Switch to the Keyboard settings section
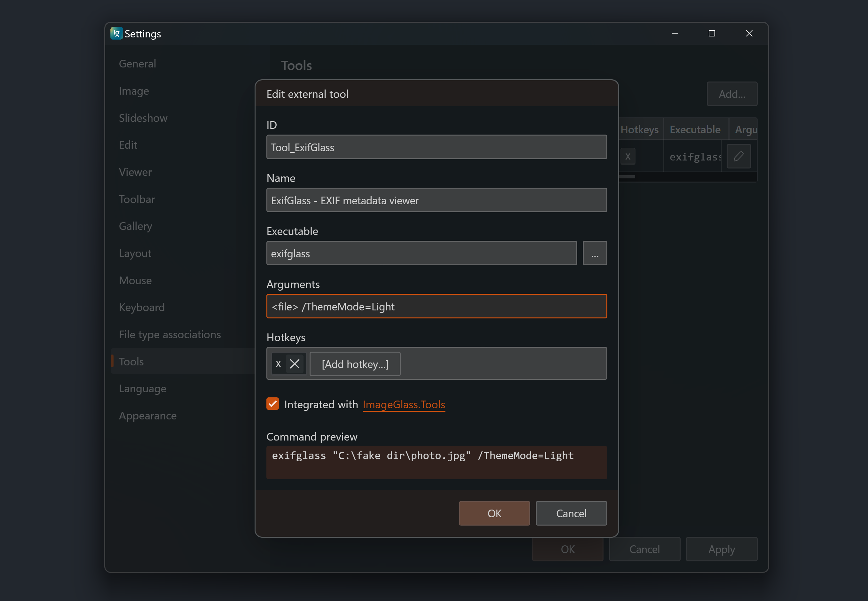Screen dimensions: 868x601 click(142, 307)
